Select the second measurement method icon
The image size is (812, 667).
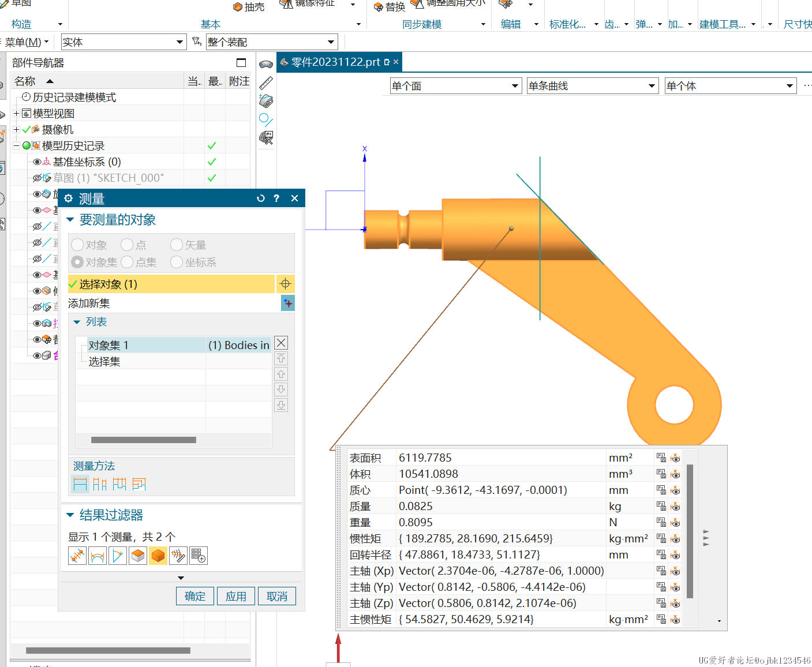tap(100, 484)
